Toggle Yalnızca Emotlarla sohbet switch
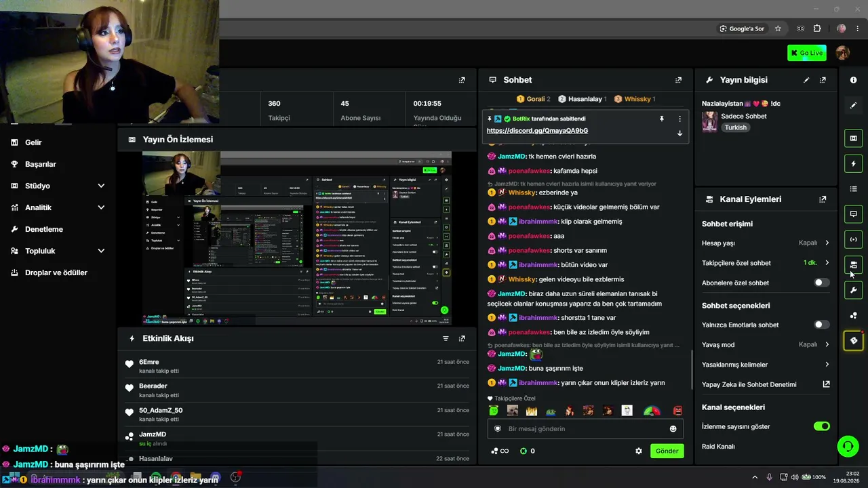Viewport: 868px width, 488px height. tap(821, 325)
